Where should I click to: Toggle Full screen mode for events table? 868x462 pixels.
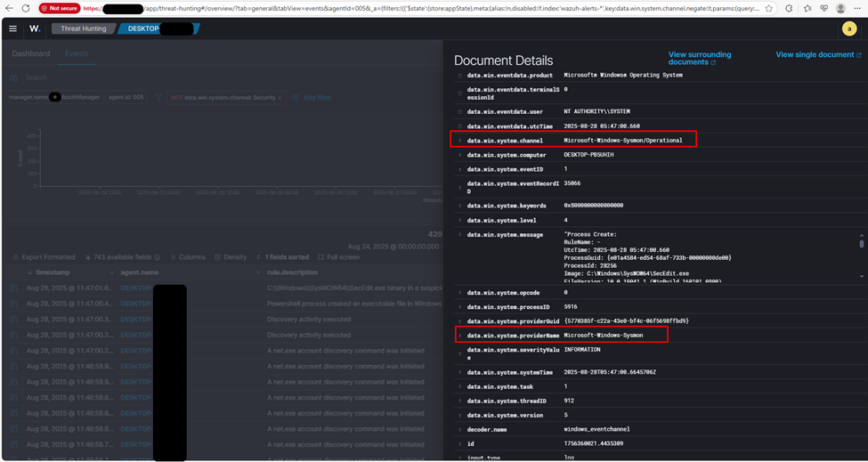339,257
